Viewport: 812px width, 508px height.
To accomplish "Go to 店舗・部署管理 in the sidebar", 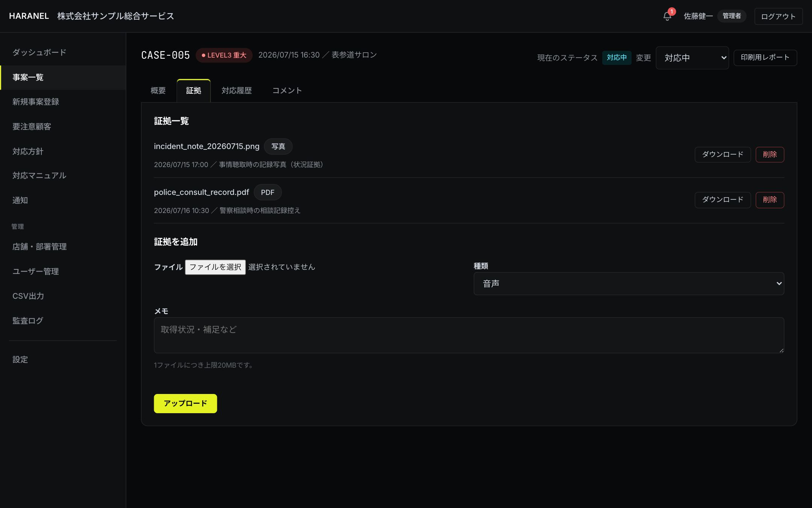I will [63, 247].
